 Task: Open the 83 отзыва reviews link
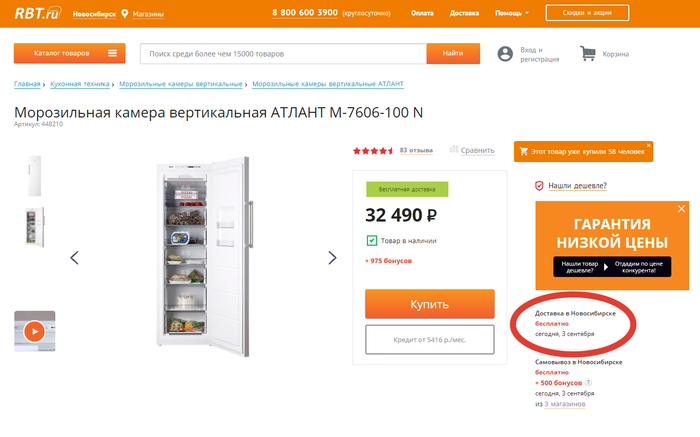pyautogui.click(x=416, y=150)
